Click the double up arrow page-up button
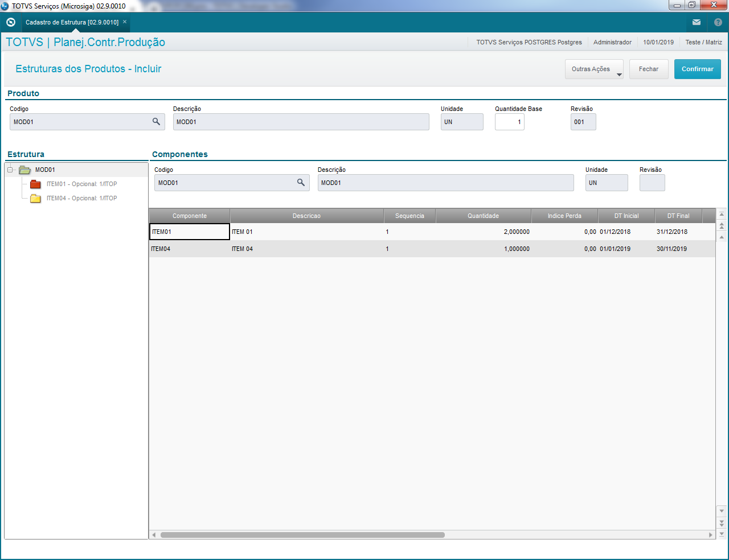The height and width of the screenshot is (560, 729). [x=722, y=226]
